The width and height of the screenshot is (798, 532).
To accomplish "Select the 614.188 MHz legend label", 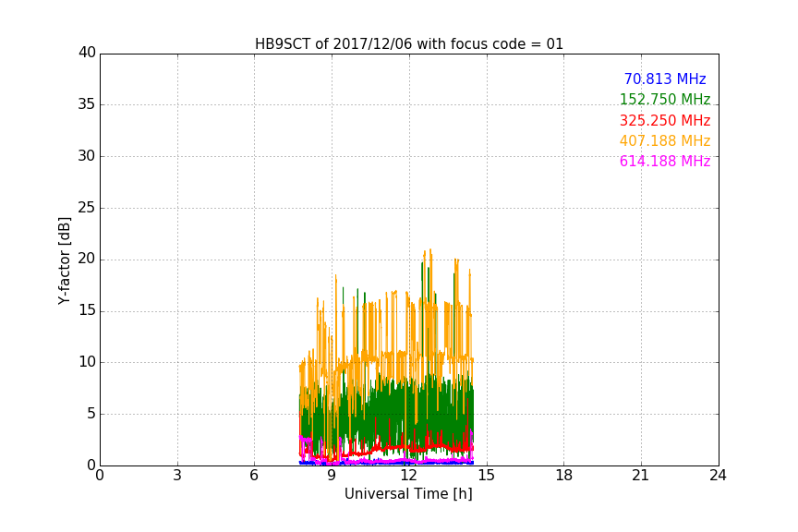I will [x=665, y=162].
